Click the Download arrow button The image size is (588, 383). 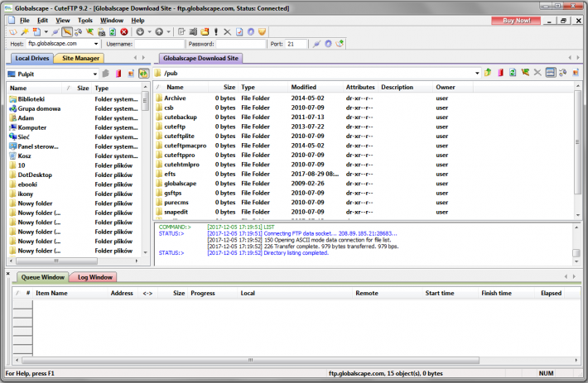140,32
